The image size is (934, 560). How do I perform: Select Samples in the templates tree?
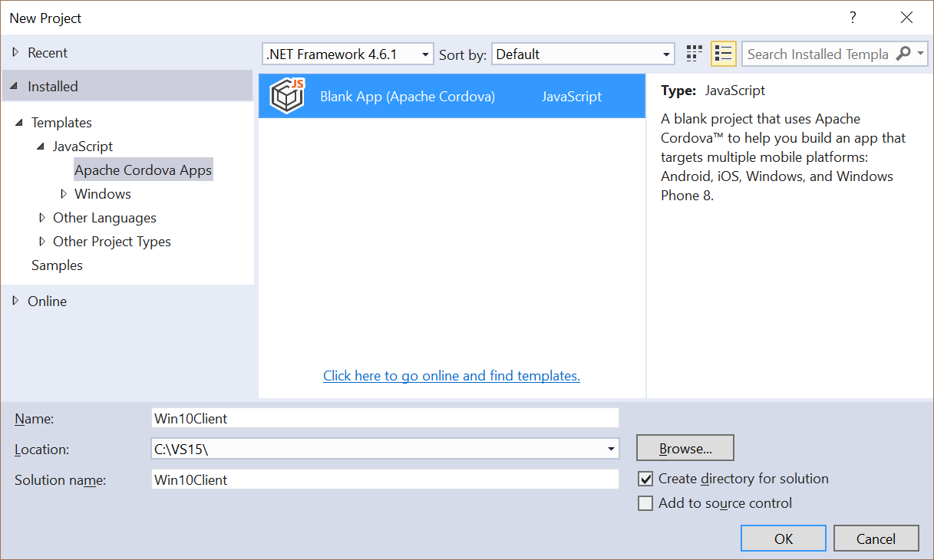[x=57, y=265]
